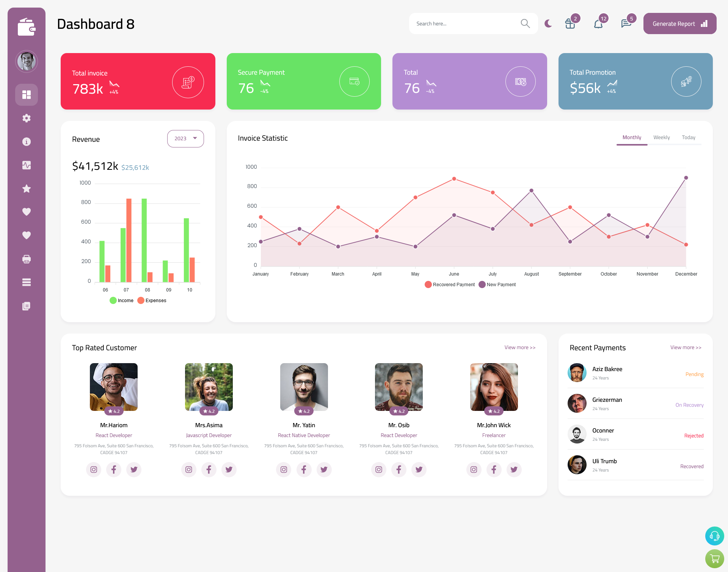This screenshot has width=728, height=572.
Task: Open the settings gear icon
Action: [27, 118]
